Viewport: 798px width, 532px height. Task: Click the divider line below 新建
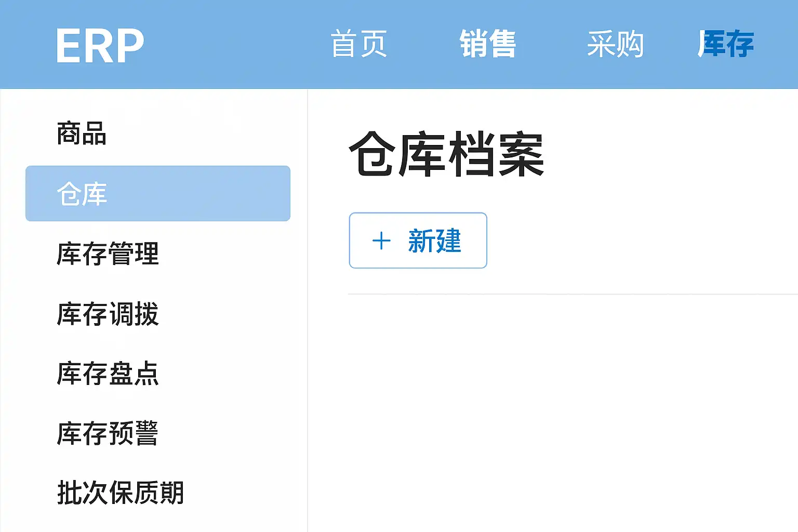571,294
